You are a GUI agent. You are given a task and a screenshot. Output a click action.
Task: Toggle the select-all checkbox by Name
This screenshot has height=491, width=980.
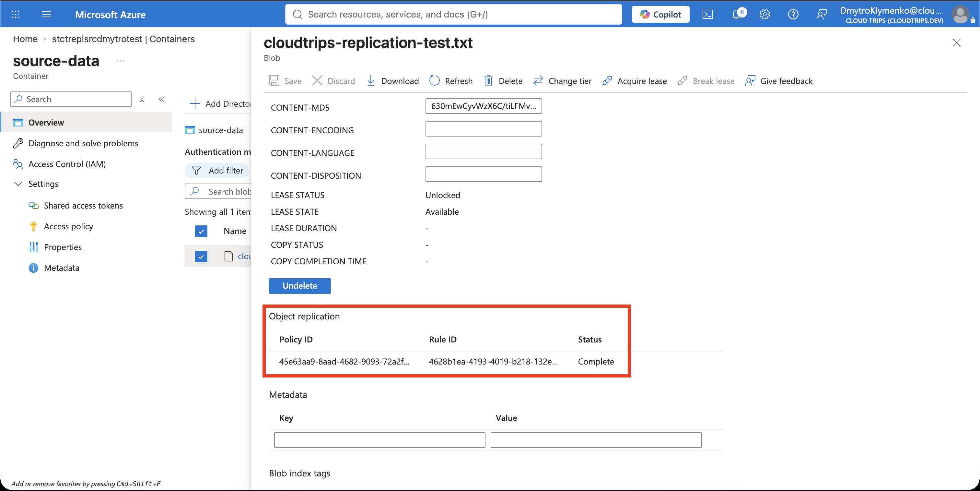[201, 231]
